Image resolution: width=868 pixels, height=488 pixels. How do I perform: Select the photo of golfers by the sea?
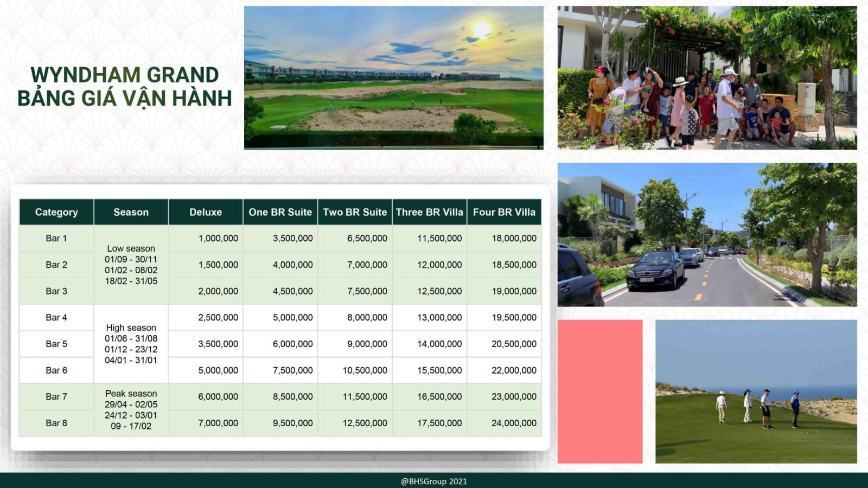coord(756,391)
